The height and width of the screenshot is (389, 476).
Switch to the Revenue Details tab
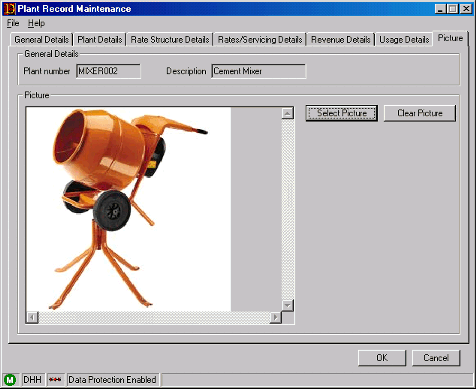(x=340, y=40)
